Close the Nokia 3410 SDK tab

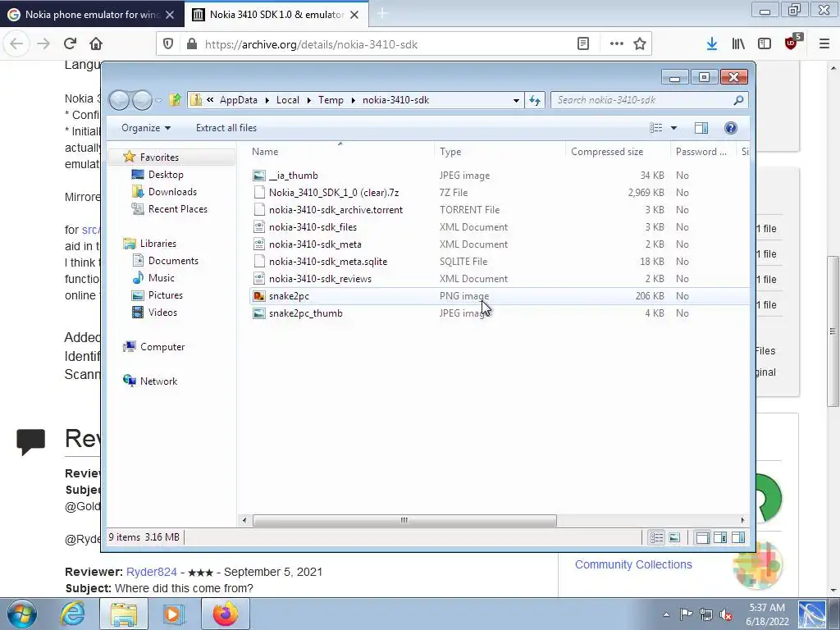354,15
